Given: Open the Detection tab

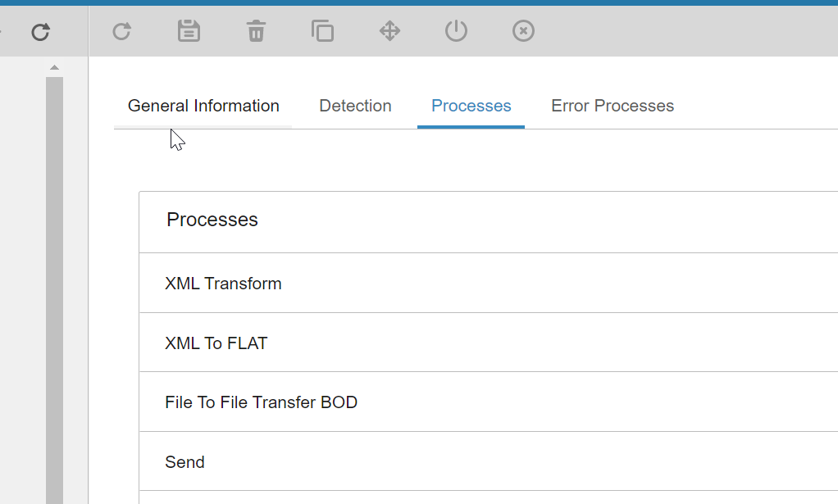Looking at the screenshot, I should point(355,106).
